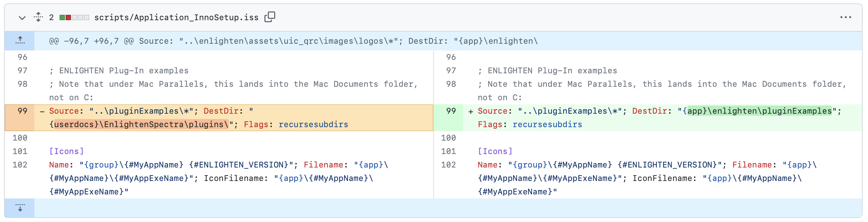The image size is (868, 222).
Task: Click right line number 101
Action: pyautogui.click(x=448, y=151)
